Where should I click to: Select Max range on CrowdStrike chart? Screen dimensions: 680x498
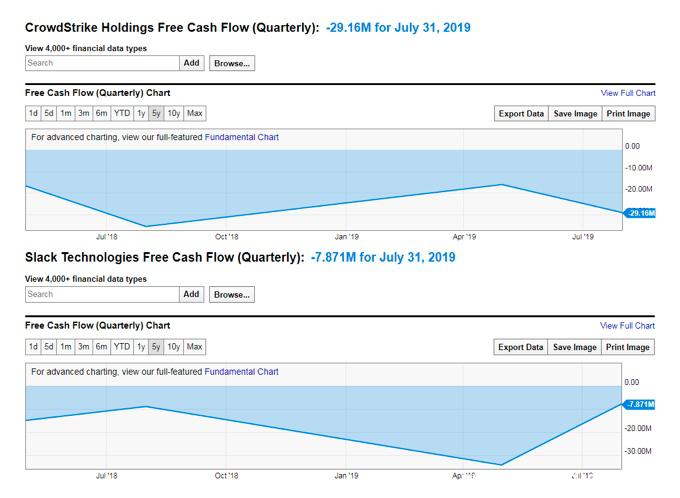coord(195,113)
